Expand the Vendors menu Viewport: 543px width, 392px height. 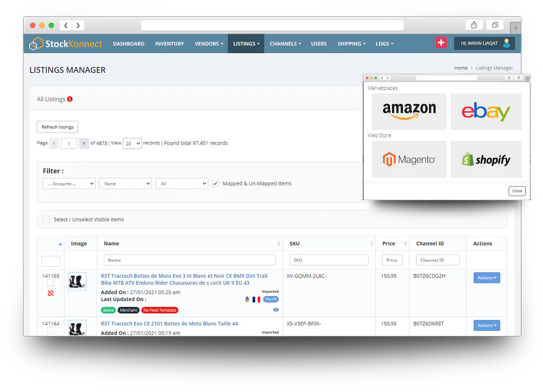pos(209,44)
